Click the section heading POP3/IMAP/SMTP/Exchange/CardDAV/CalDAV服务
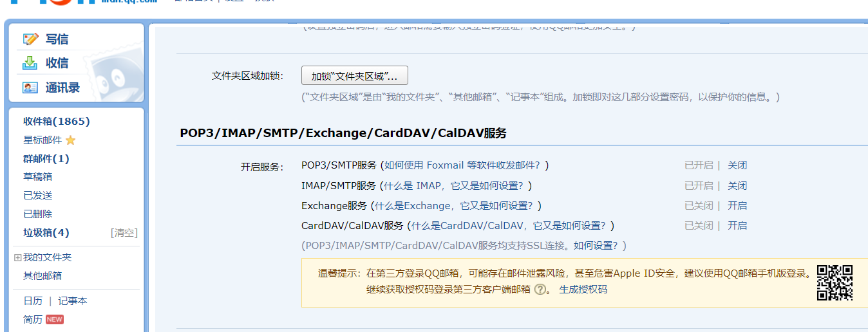This screenshot has width=868, height=332. [343, 133]
